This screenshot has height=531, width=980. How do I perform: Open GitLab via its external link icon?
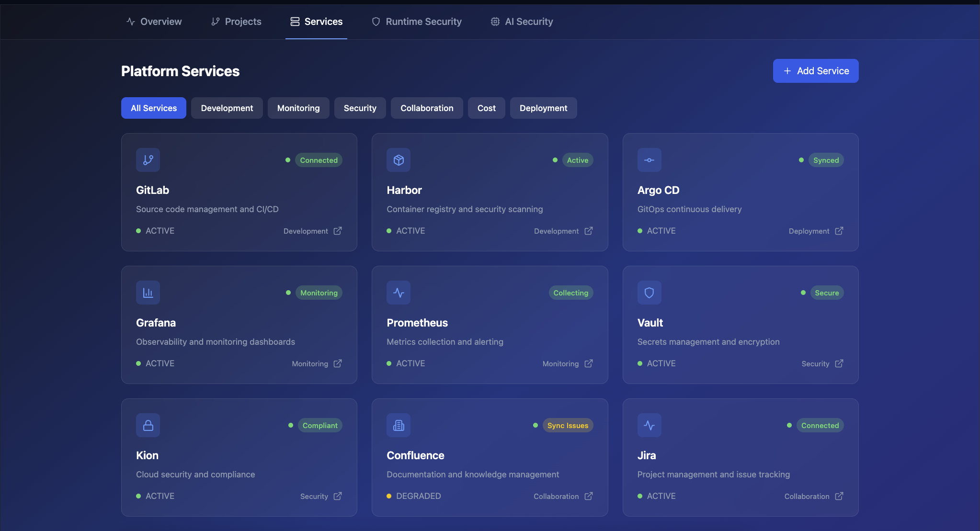337,231
